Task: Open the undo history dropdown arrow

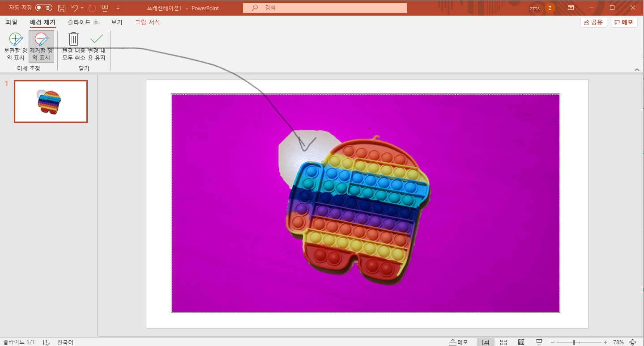Action: tap(82, 8)
